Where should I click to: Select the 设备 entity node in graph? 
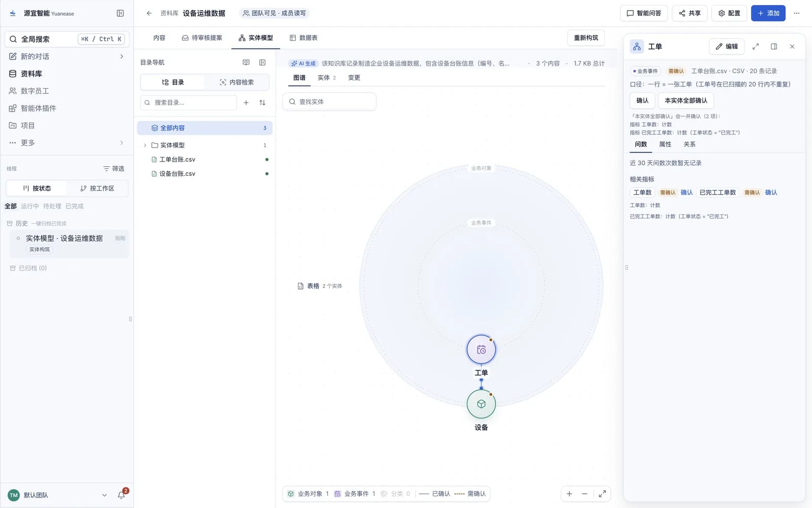point(481,404)
